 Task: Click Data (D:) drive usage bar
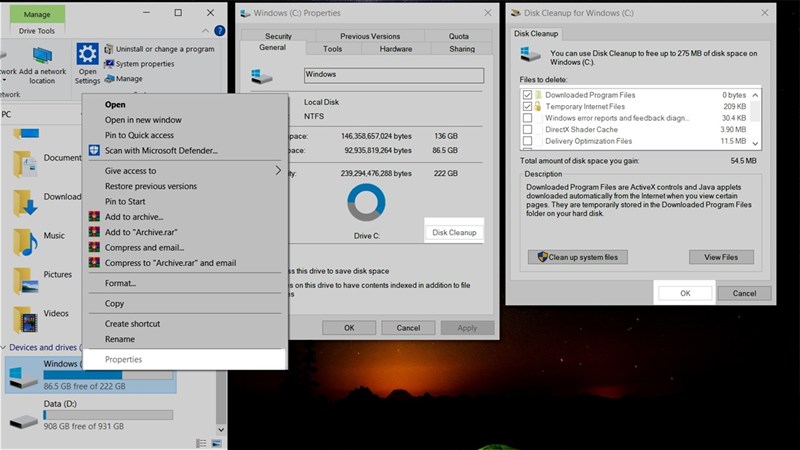coord(108,415)
